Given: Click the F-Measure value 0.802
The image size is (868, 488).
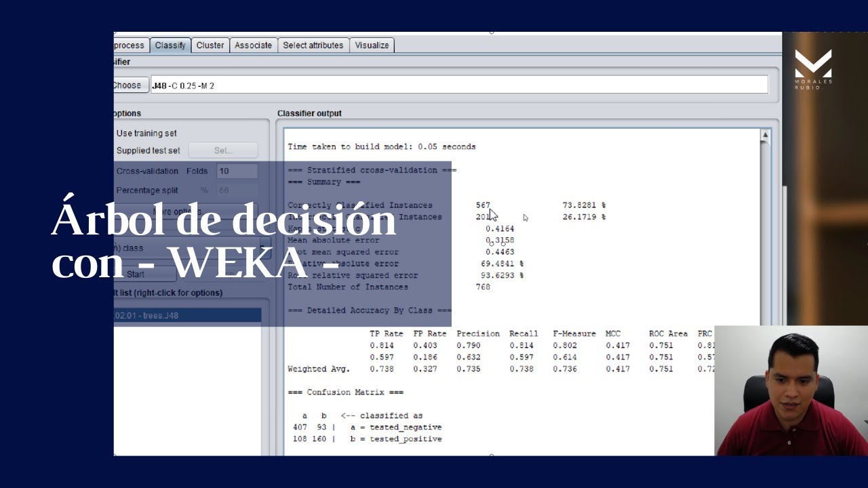Looking at the screenshot, I should (x=565, y=345).
